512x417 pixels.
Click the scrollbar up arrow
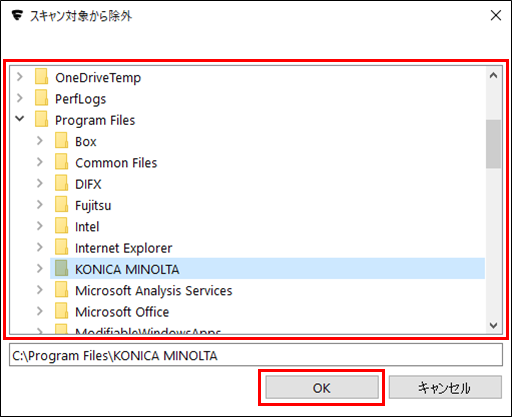point(493,75)
